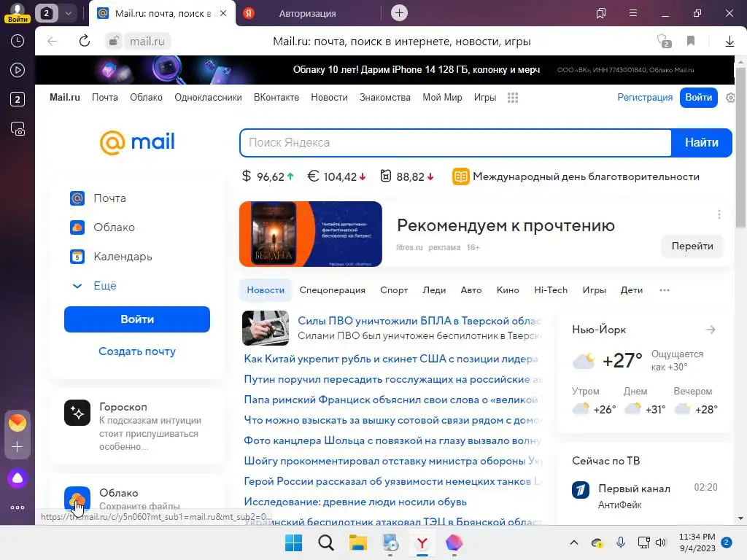Click the blue Войти button in header
Image resolution: width=747 pixels, height=560 pixels.
click(698, 98)
